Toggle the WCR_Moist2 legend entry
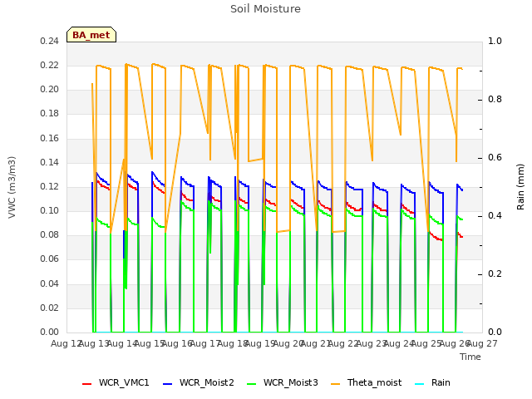Image resolution: width=532 pixels, height=399 pixels. [x=198, y=382]
